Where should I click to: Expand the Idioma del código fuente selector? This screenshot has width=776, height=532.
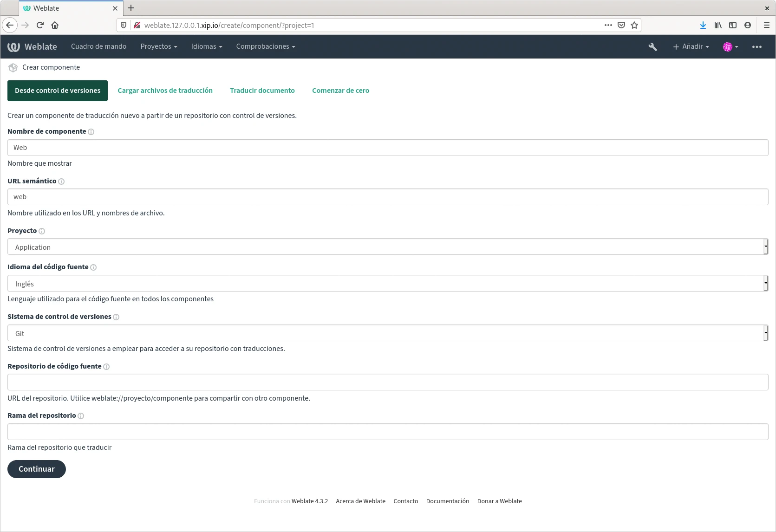(x=387, y=284)
